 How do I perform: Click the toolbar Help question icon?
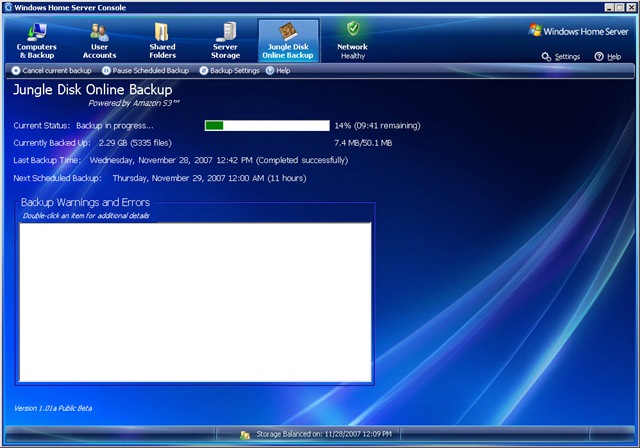[270, 71]
